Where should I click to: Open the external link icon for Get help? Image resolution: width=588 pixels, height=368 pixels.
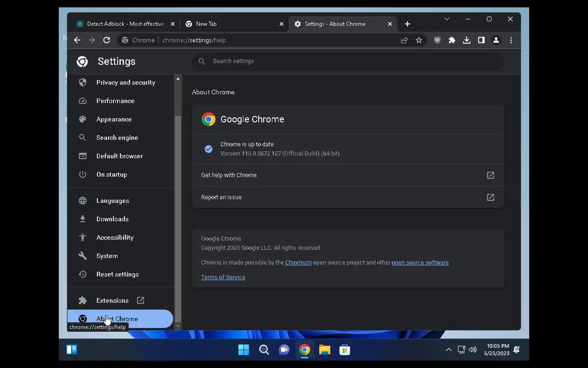point(491,175)
